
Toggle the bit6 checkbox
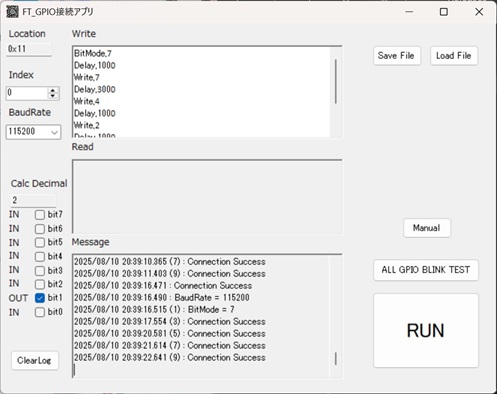40,229
